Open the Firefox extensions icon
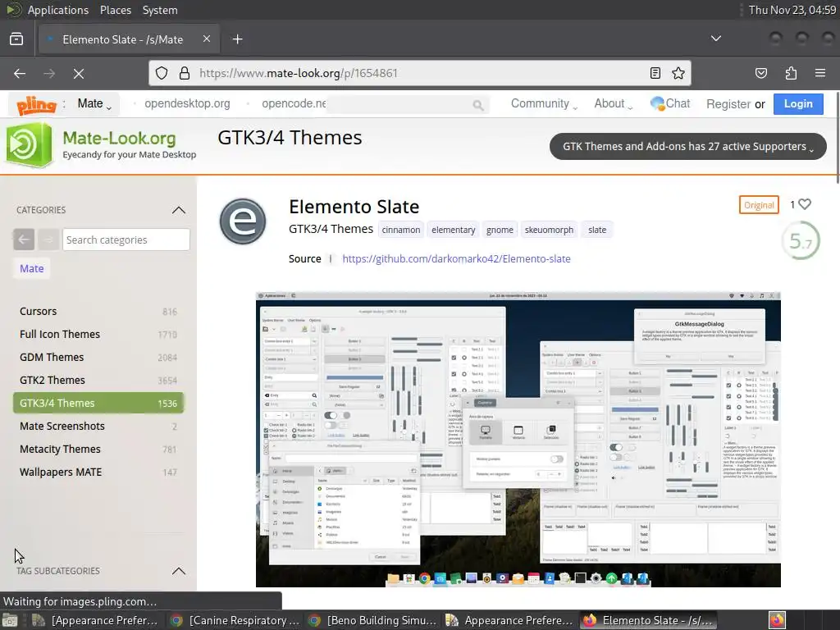The height and width of the screenshot is (630, 840). [791, 73]
